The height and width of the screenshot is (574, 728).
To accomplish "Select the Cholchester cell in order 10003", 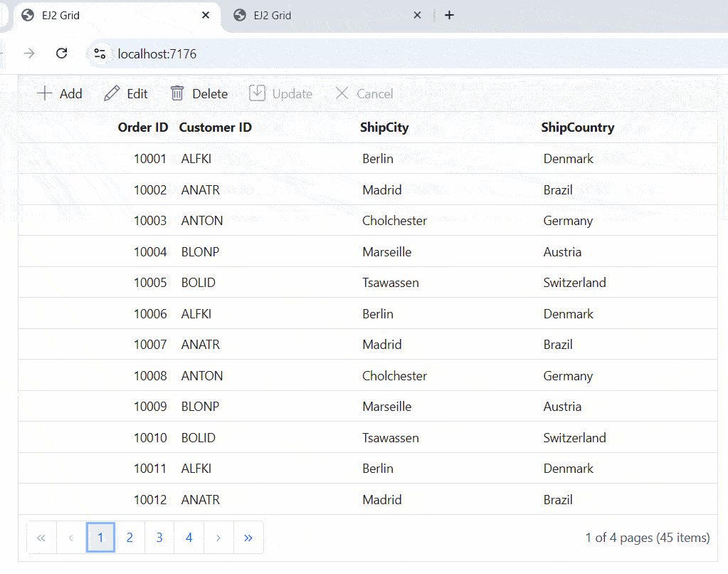I will pos(394,221).
